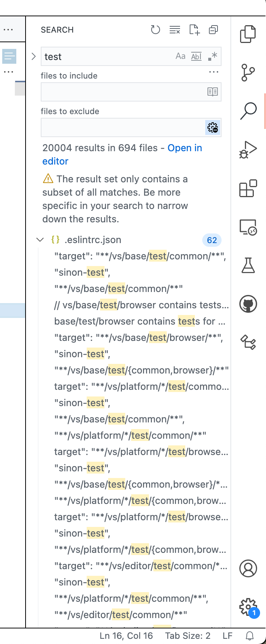Select the Source Control icon
266x644 pixels.
(x=248, y=72)
